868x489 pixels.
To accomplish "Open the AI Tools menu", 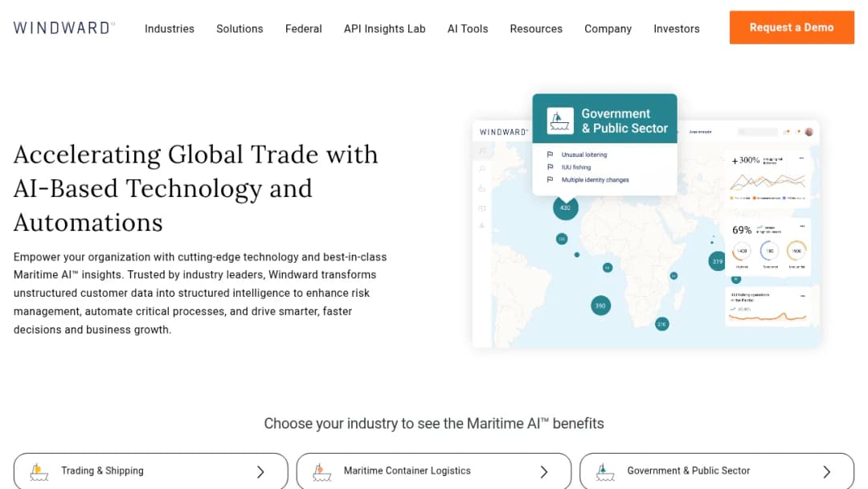I will (x=468, y=29).
